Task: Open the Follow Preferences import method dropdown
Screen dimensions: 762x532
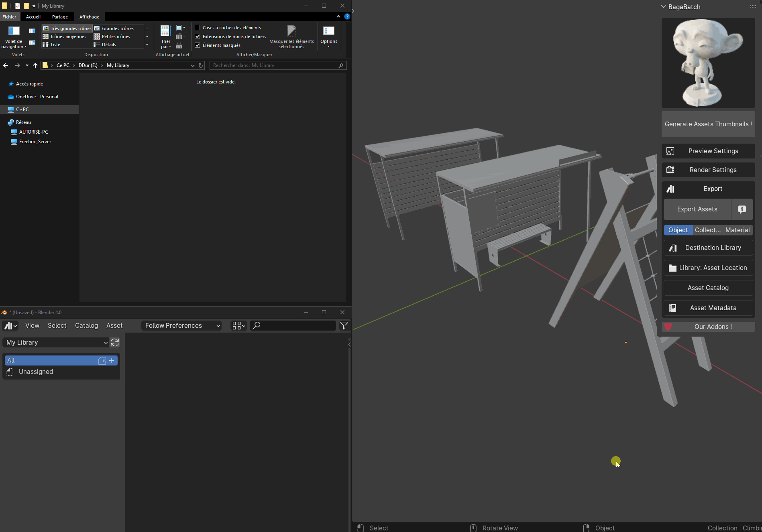Action: click(182, 326)
